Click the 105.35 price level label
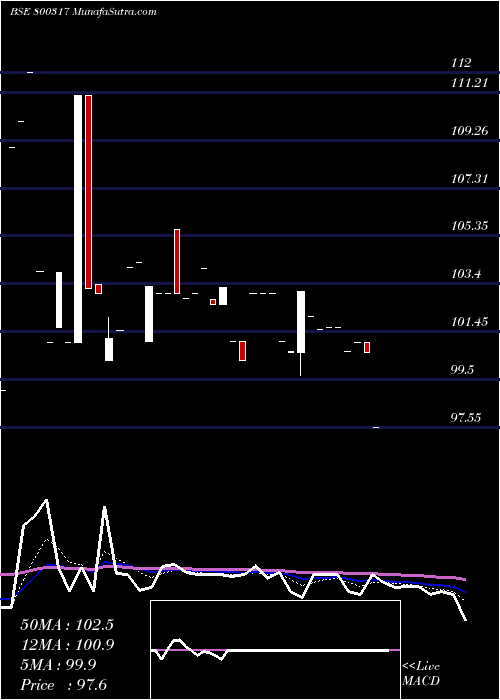Screen dimensions: 500x700 [469, 226]
